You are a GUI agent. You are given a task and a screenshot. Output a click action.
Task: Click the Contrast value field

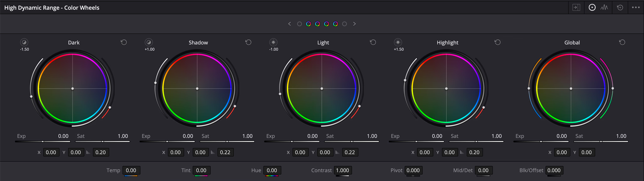342,170
